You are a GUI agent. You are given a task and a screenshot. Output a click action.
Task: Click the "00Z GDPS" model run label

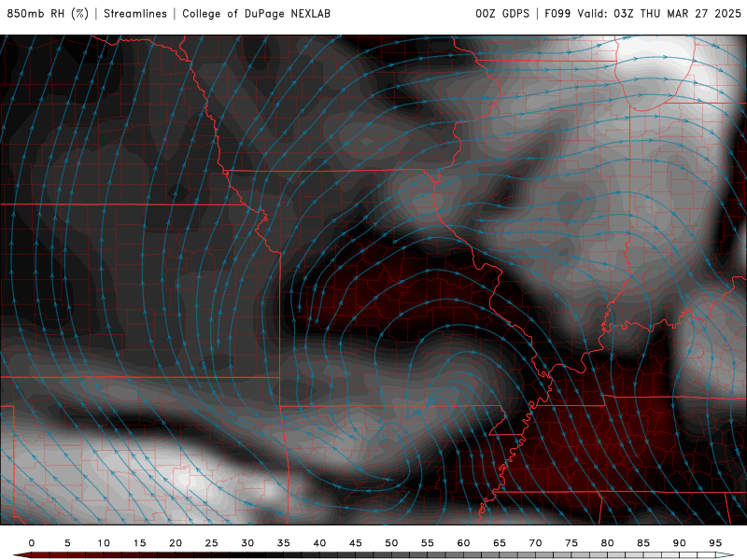pos(502,14)
